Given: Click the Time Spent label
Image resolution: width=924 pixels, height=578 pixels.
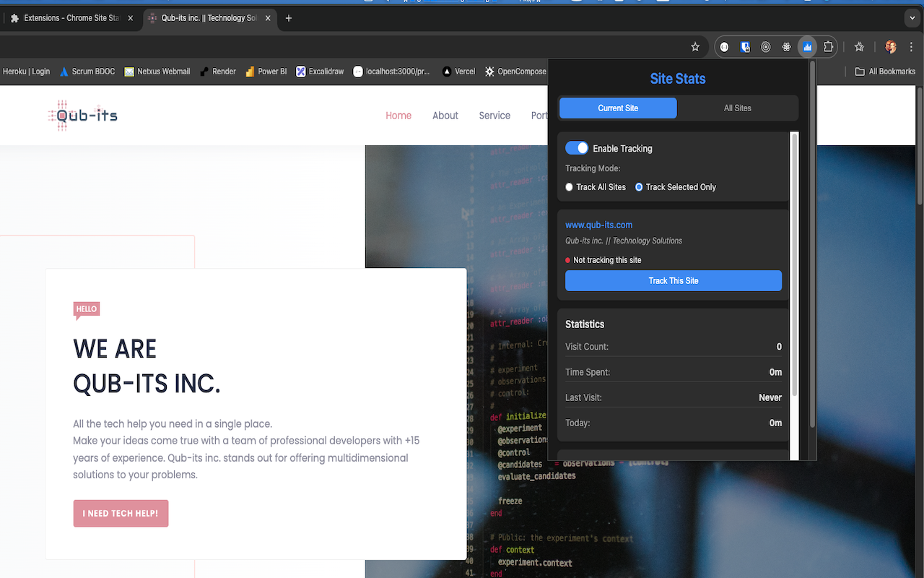Looking at the screenshot, I should (x=588, y=372).
